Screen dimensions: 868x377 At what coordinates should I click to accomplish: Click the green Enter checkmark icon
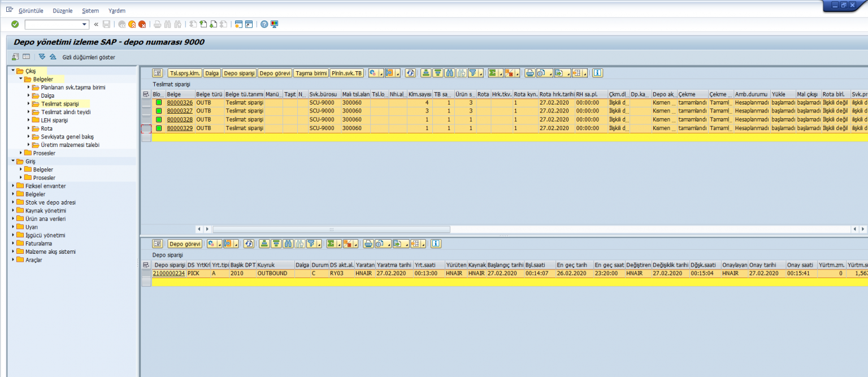15,24
